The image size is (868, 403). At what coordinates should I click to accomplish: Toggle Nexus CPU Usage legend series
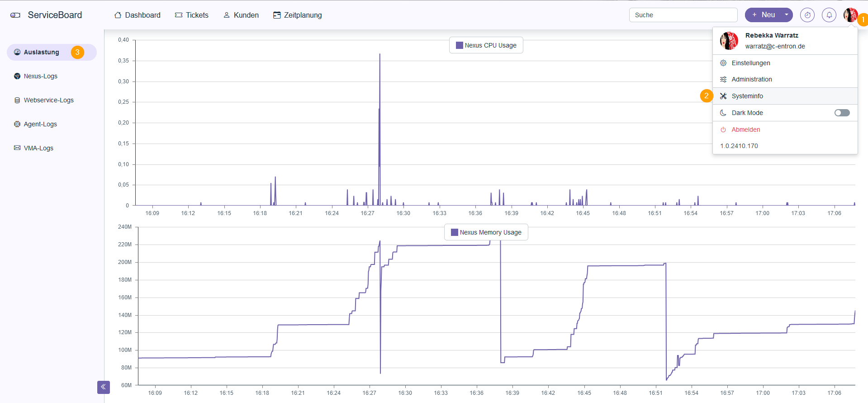[x=486, y=45]
